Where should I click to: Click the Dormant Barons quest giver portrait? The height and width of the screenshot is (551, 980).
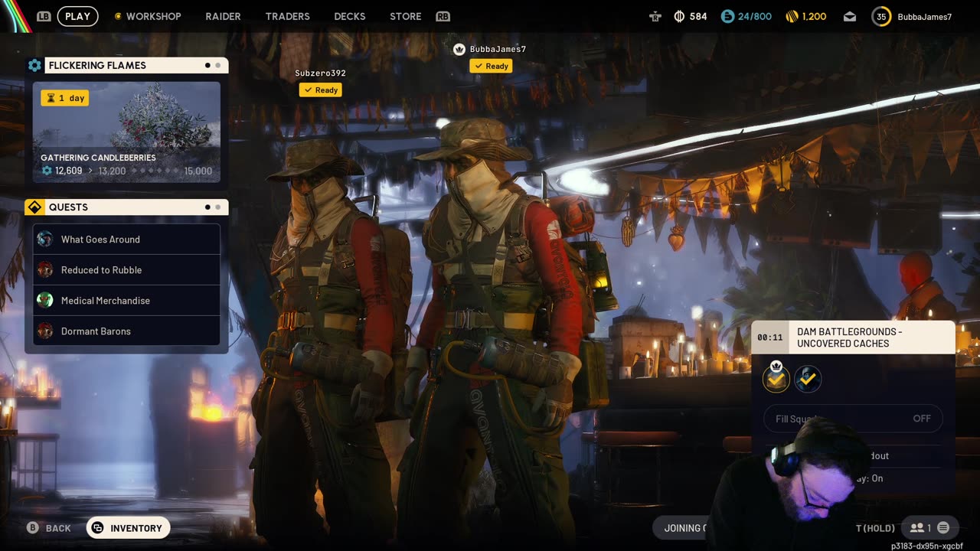(45, 331)
